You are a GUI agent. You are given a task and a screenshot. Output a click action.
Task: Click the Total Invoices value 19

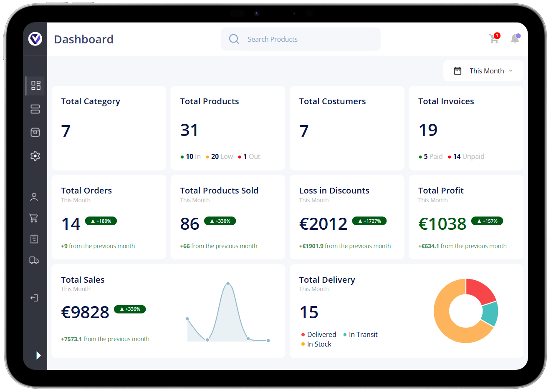[x=428, y=130]
